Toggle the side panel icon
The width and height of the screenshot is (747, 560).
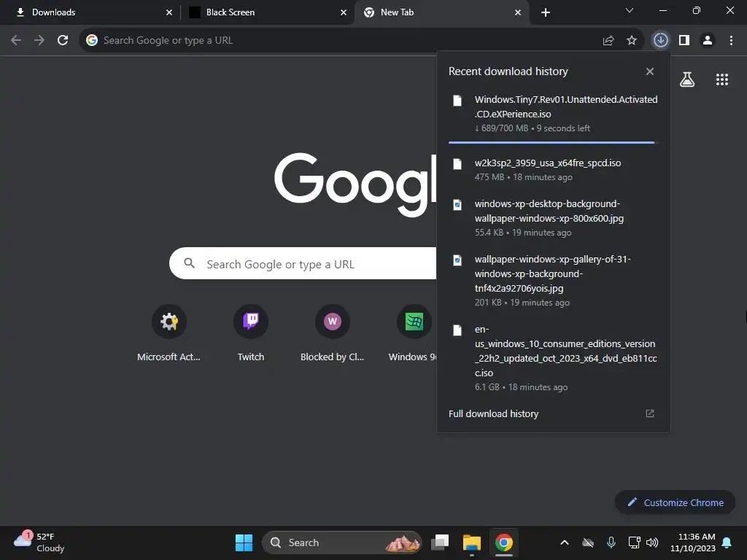(x=684, y=41)
